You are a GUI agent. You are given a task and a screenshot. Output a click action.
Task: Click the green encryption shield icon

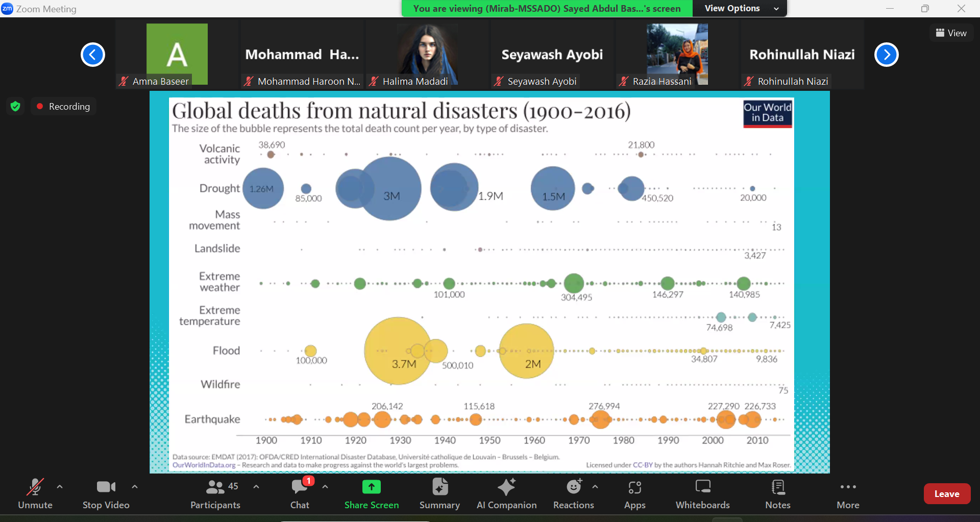15,106
